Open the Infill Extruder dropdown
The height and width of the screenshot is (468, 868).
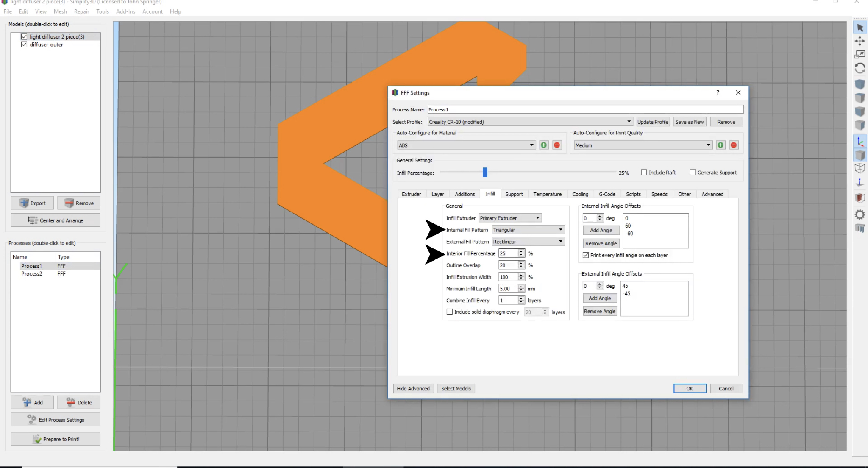pyautogui.click(x=510, y=218)
